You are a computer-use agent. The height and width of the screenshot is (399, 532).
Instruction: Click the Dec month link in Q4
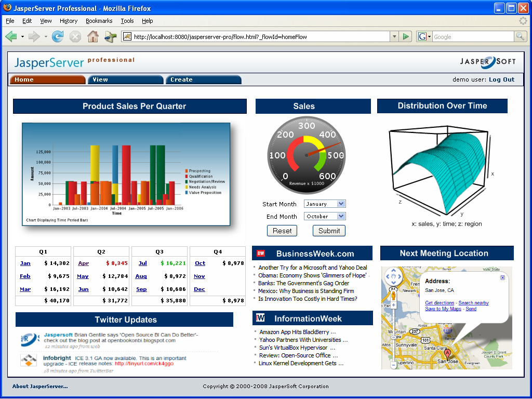pyautogui.click(x=199, y=289)
